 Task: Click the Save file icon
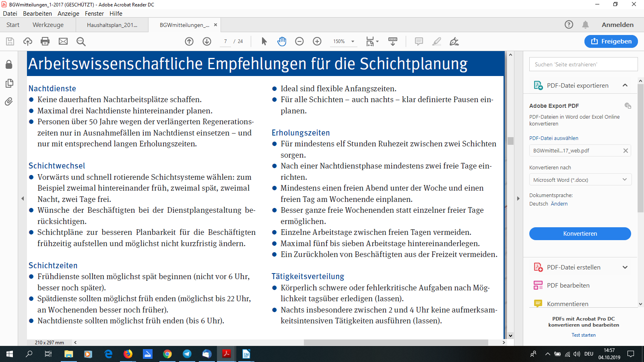tap(10, 41)
